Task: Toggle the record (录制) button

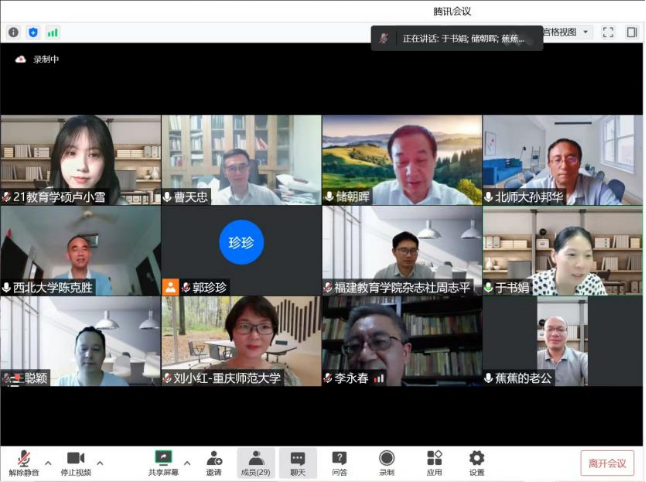Action: (386, 461)
